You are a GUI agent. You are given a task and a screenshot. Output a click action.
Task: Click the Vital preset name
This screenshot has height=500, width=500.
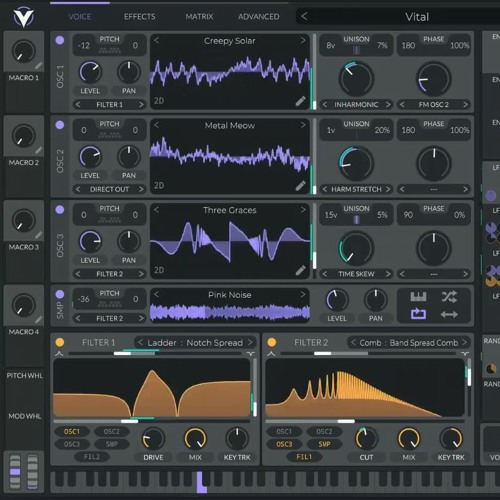pos(417,17)
